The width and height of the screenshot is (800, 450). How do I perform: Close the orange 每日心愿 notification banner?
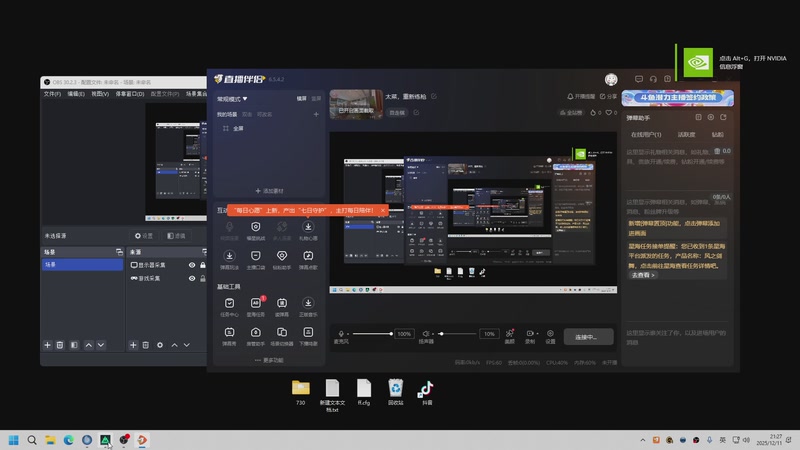pyautogui.click(x=382, y=210)
